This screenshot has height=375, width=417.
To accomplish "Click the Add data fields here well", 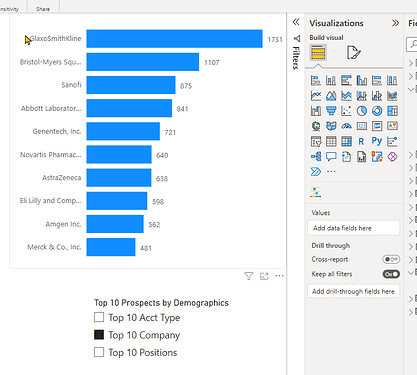I will coord(353,228).
